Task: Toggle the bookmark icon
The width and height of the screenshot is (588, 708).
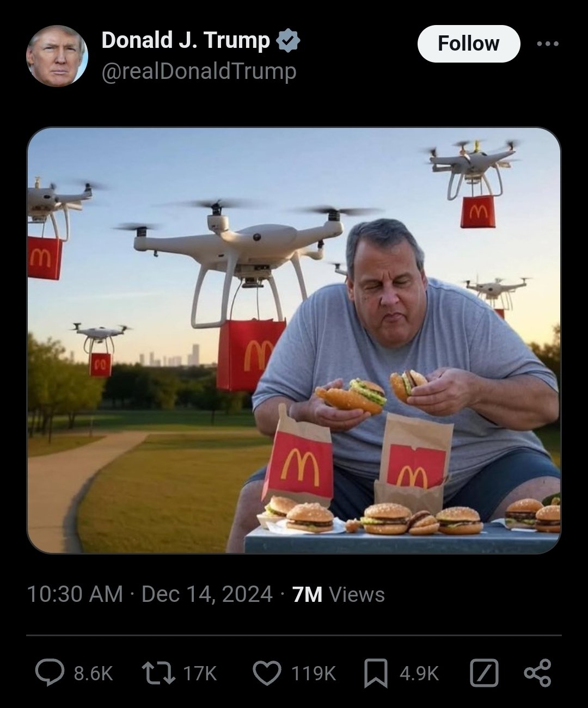Action: point(376,673)
